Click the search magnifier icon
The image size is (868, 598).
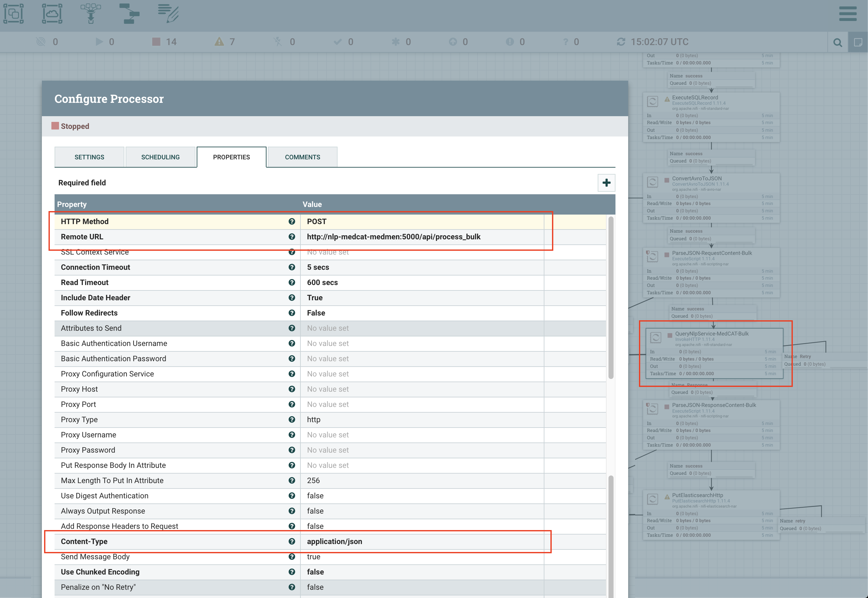[838, 42]
